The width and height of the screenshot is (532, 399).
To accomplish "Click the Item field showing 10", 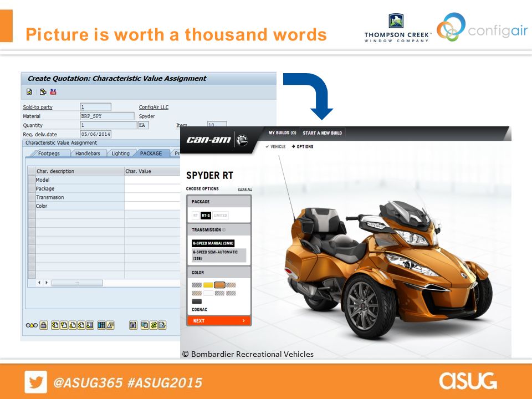I will click(217, 125).
